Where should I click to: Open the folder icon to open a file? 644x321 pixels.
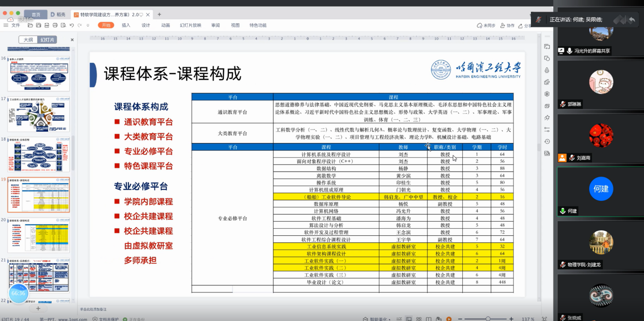[31, 25]
